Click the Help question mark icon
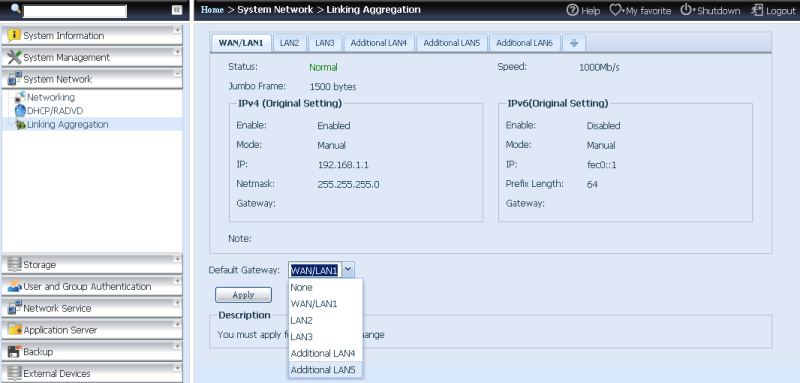Screen dimensions: 800x383 [x=572, y=10]
